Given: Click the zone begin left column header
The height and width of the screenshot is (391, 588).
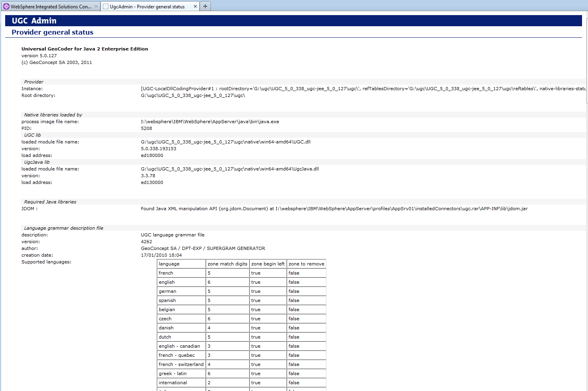Looking at the screenshot, I should tap(268, 264).
